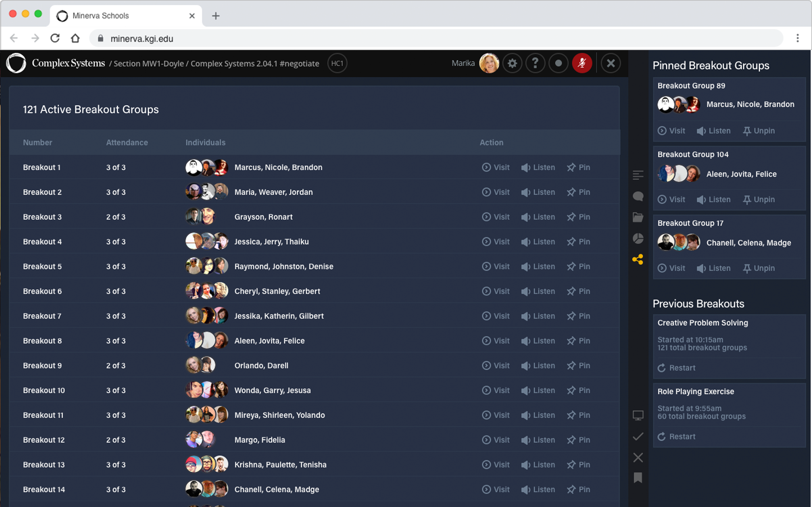The height and width of the screenshot is (507, 812).
Task: Visit Breakout 1
Action: pyautogui.click(x=496, y=167)
